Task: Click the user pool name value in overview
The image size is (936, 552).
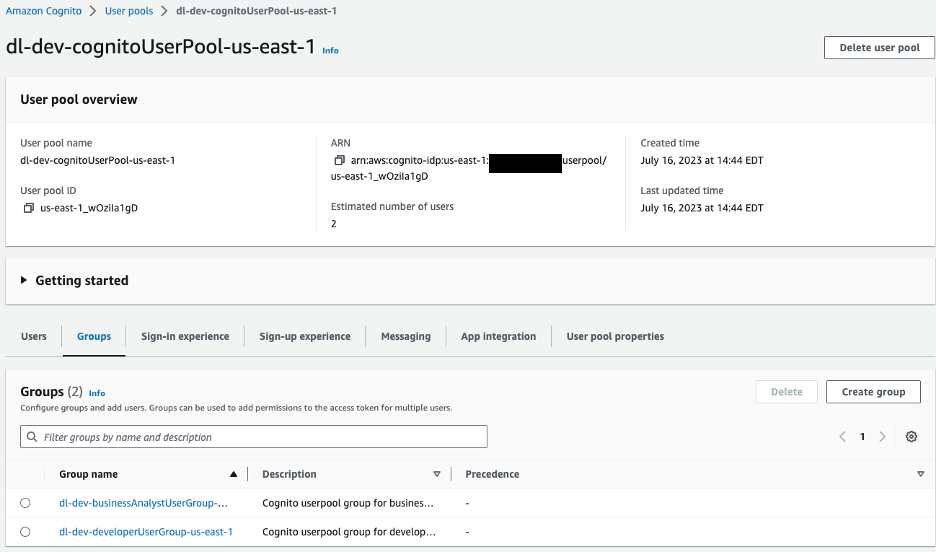Action: coord(98,160)
